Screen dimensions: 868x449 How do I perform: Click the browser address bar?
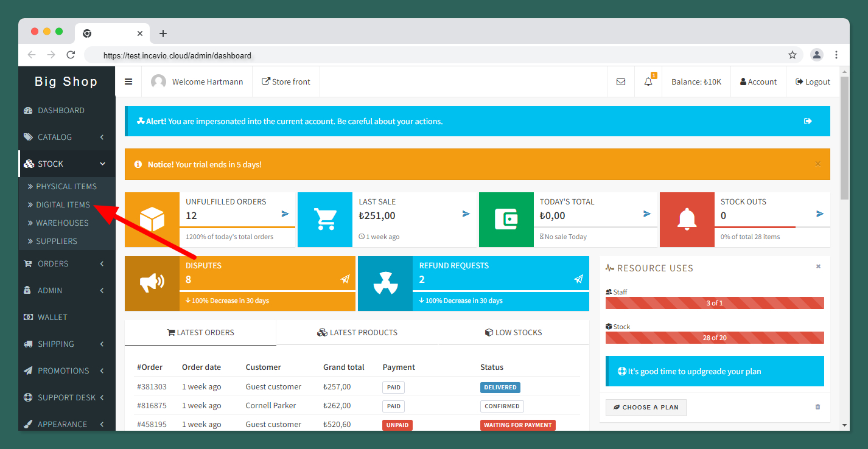click(x=426, y=55)
